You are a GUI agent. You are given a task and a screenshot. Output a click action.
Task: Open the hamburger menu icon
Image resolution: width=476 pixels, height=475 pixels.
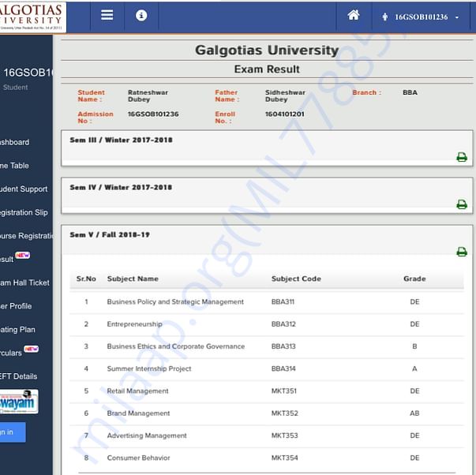tap(107, 14)
